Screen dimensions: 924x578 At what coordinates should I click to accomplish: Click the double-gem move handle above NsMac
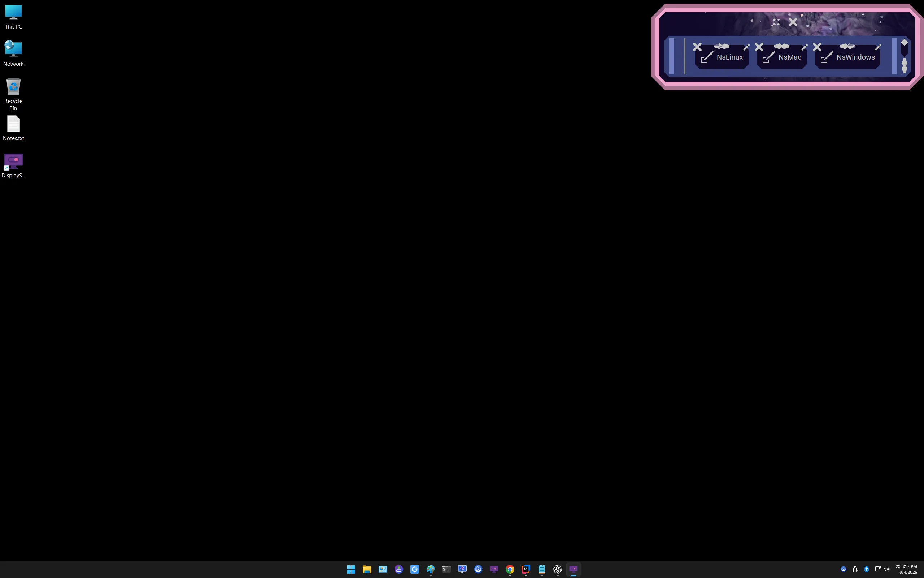(781, 46)
